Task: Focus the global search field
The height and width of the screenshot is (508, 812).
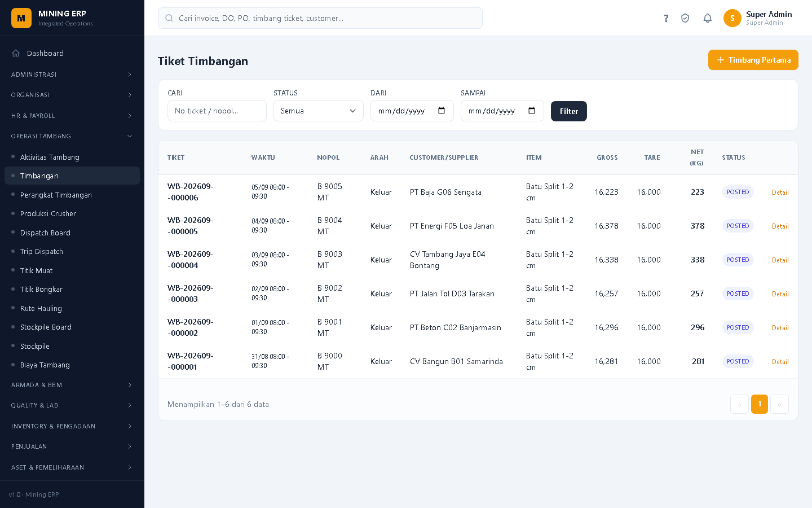Action: [320, 18]
